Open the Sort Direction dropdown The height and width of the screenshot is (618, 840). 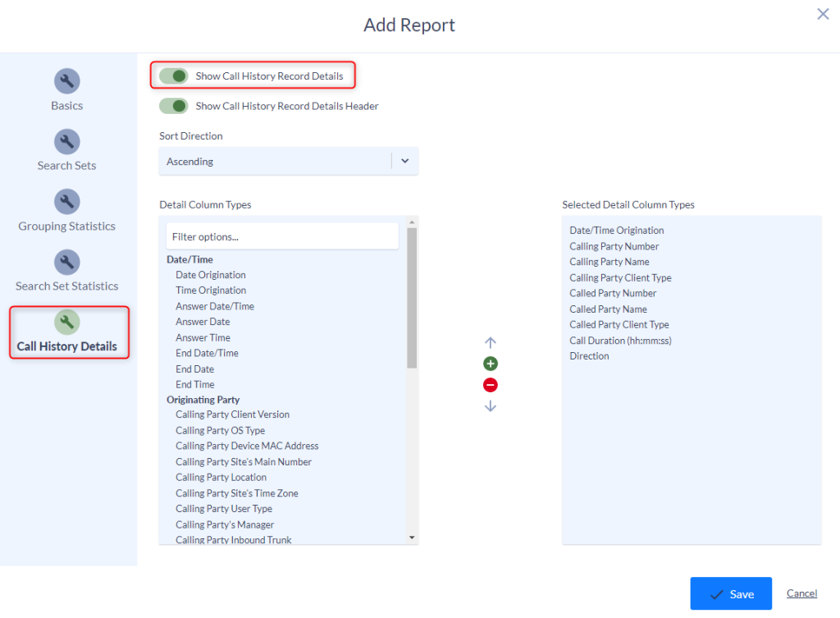point(288,162)
